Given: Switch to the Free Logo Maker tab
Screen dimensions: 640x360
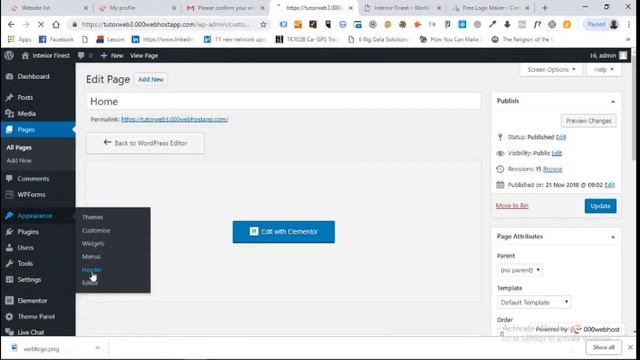Looking at the screenshot, I should click(491, 8).
